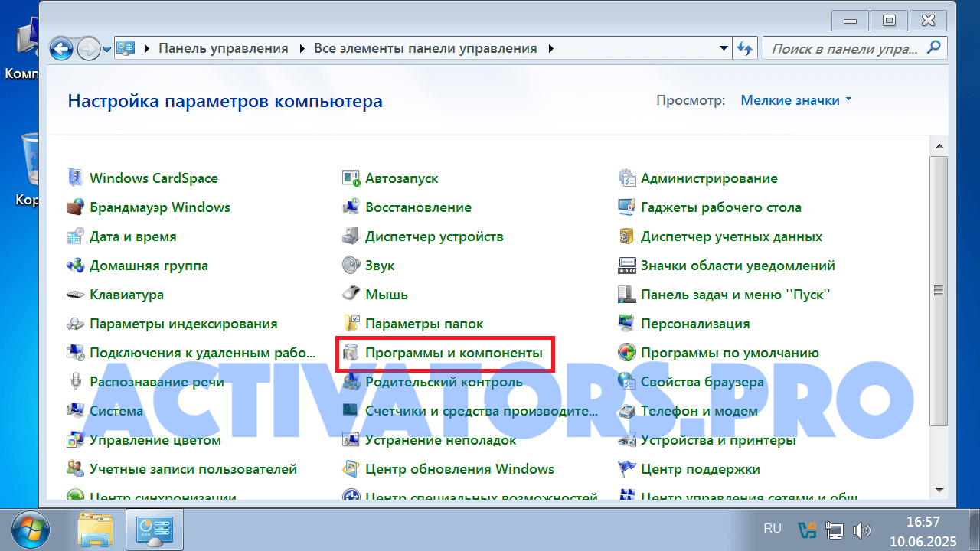The image size is (980, 551).
Task: Click the RU language indicator
Action: click(773, 529)
